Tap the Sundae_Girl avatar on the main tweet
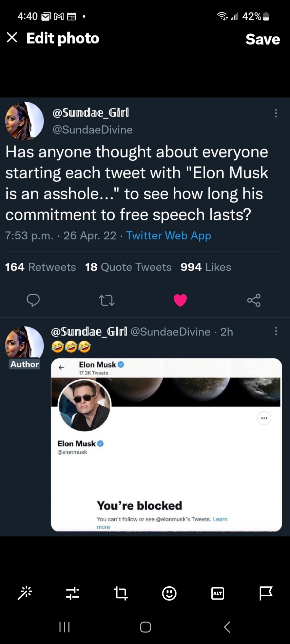The image size is (290, 644). [x=24, y=121]
